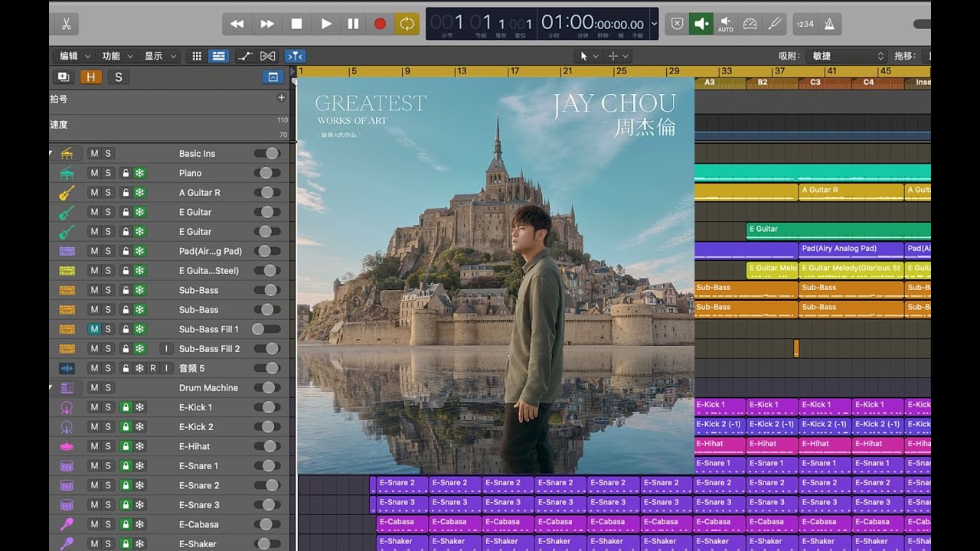The image size is (980, 551).
Task: Open the 吸附 snap dropdown showing 敏捷
Action: [848, 56]
